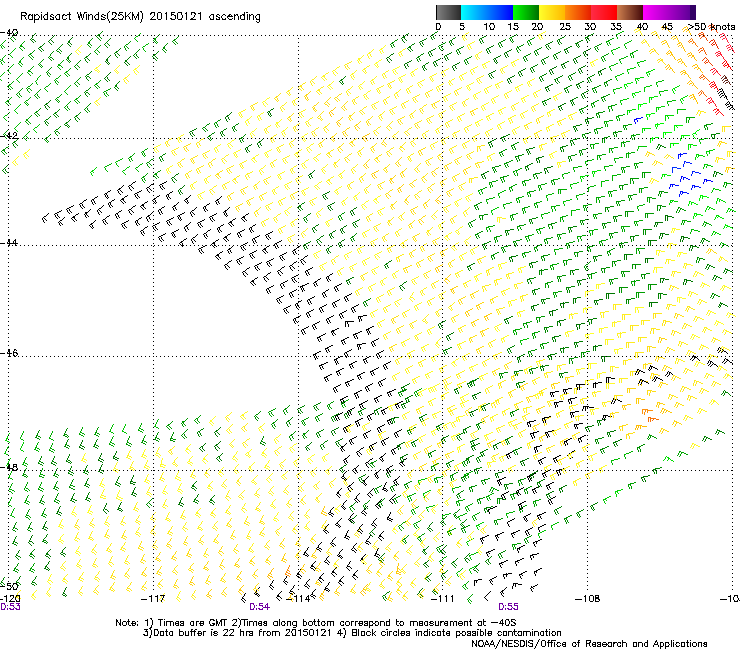Click the legend label '25'
740x650 pixels.
point(565,27)
